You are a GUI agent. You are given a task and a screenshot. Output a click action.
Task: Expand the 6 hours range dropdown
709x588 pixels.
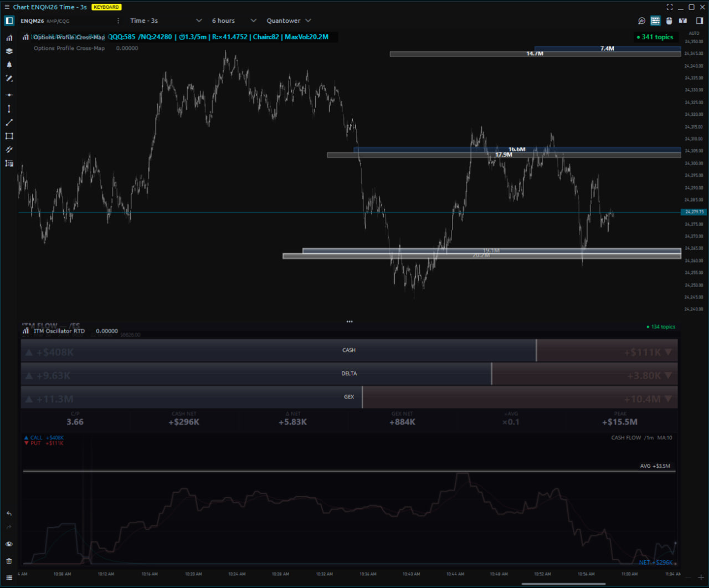tap(234, 21)
